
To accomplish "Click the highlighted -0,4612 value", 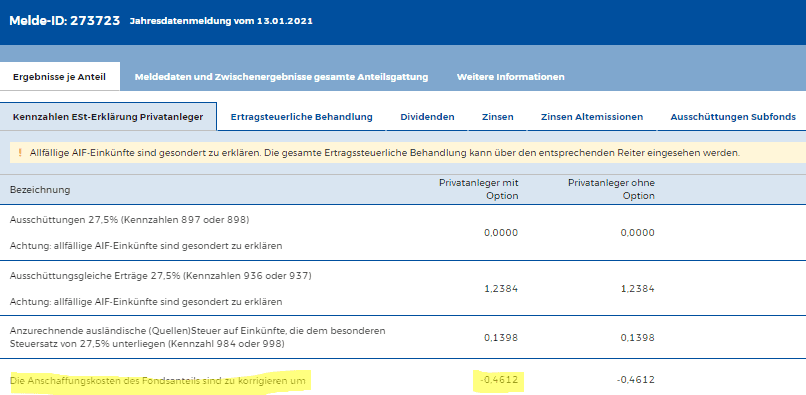I will point(499,380).
